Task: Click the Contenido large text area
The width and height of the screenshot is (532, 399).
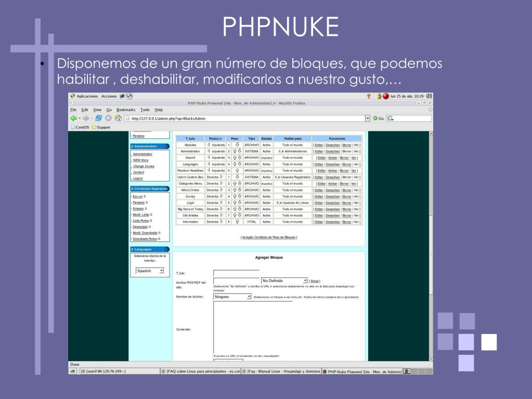Action: click(x=253, y=327)
